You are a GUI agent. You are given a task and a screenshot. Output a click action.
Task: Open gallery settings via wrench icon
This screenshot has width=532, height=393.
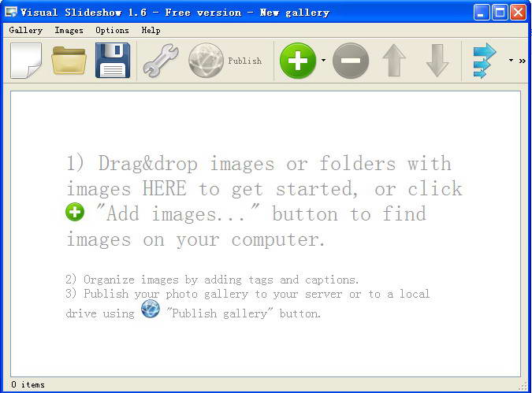tap(161, 61)
